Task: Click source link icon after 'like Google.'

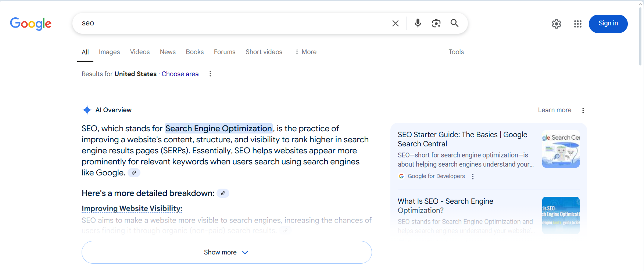Action: (134, 173)
